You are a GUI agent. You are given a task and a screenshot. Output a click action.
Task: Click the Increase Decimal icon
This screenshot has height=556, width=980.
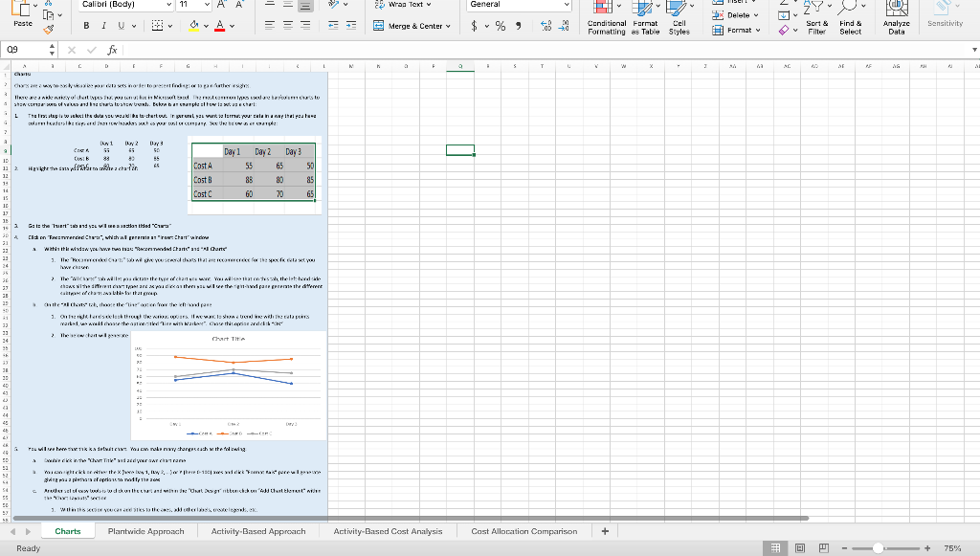(x=546, y=26)
